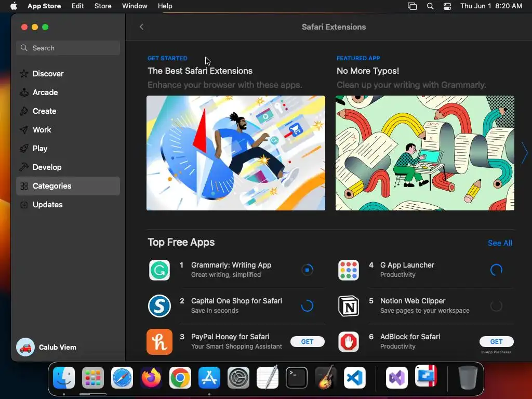Launch Google Chrome from the Dock
Image resolution: width=532 pixels, height=399 pixels.
(180, 378)
